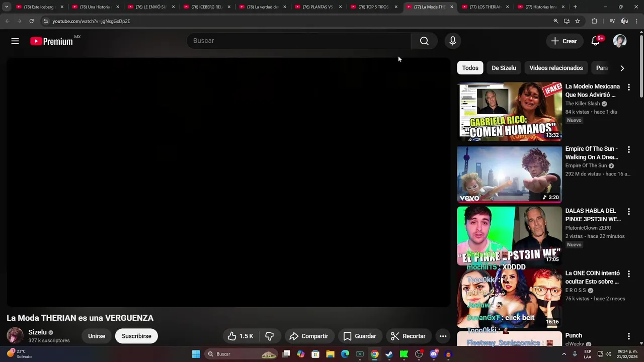
Task: Save the video with Guardar
Action: point(359,336)
